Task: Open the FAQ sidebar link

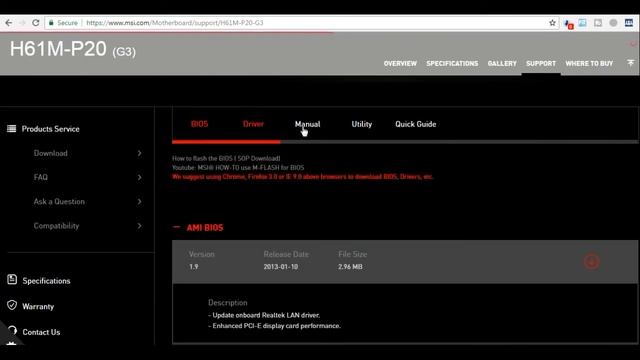Action: pyautogui.click(x=40, y=177)
